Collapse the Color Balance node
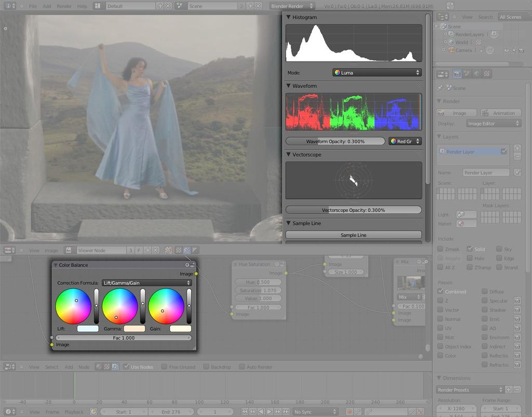 pyautogui.click(x=55, y=265)
